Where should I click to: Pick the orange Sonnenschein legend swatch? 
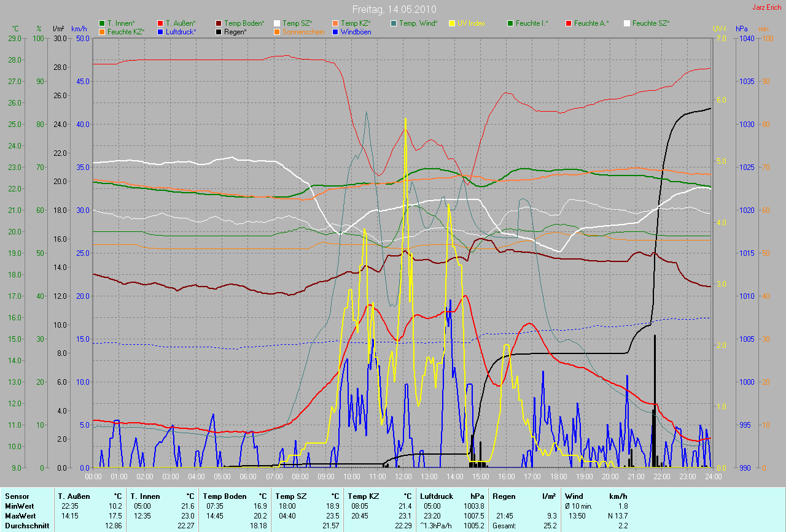pos(277,31)
